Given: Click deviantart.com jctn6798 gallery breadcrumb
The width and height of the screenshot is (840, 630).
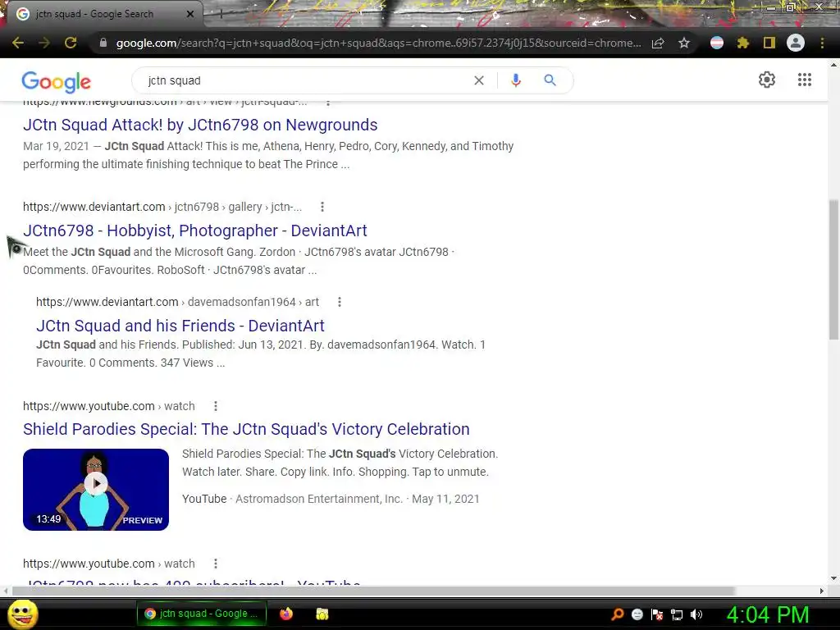Looking at the screenshot, I should coord(162,207).
